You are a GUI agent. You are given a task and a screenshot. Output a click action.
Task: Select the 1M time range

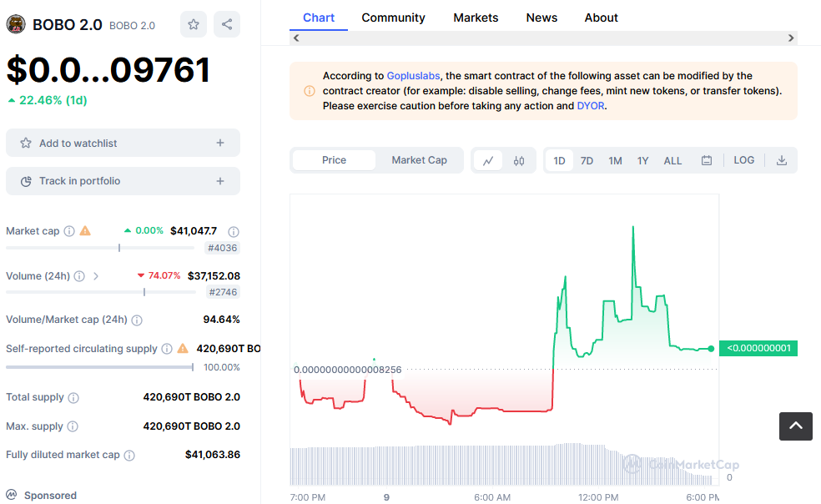coord(615,160)
